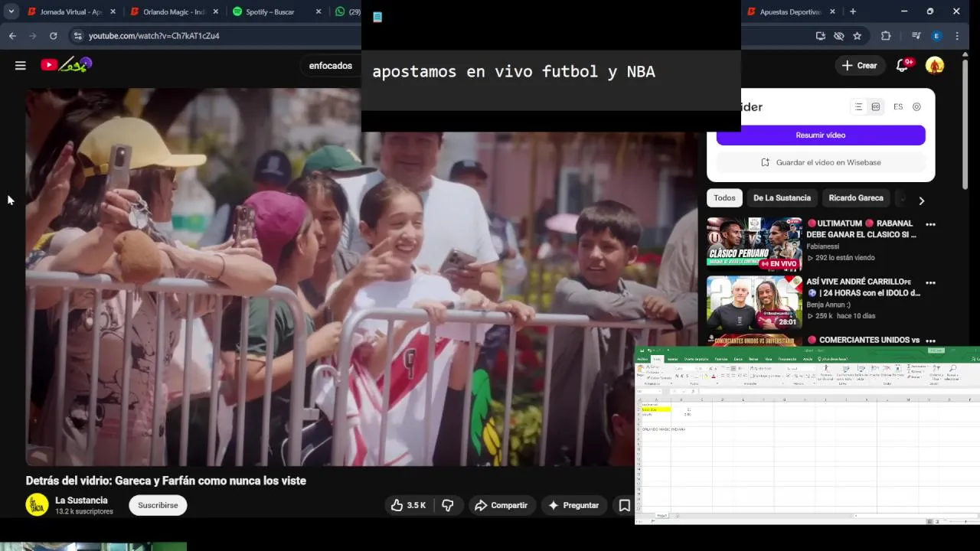Open Excel Buscar y seleccionar magnifier icon
Viewport: 980px width, 551px height.
[x=952, y=367]
